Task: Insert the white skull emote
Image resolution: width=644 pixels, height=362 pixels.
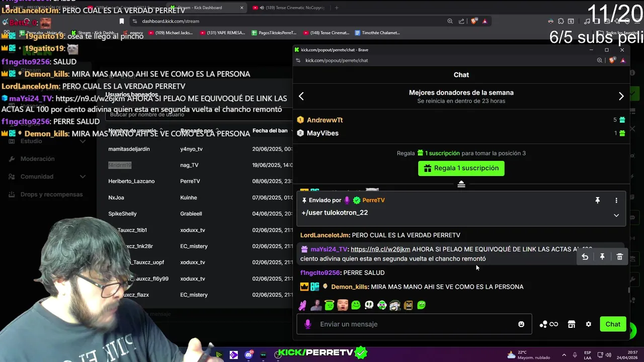Action: [369, 305]
